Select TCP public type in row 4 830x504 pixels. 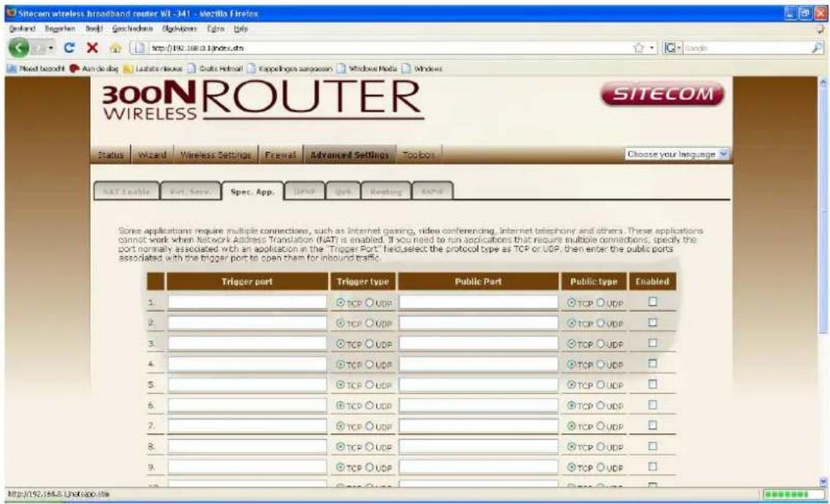click(x=571, y=364)
